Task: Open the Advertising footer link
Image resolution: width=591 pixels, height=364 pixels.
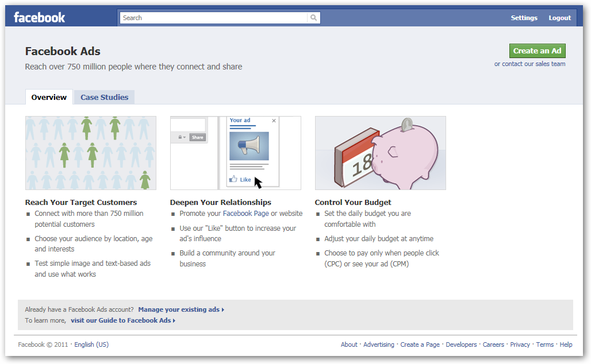Action: (x=378, y=344)
